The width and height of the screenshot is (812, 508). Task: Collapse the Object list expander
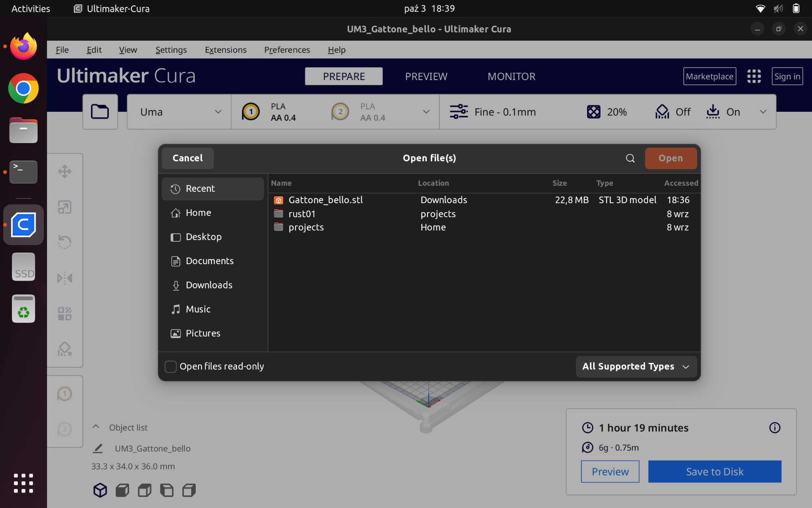(96, 427)
